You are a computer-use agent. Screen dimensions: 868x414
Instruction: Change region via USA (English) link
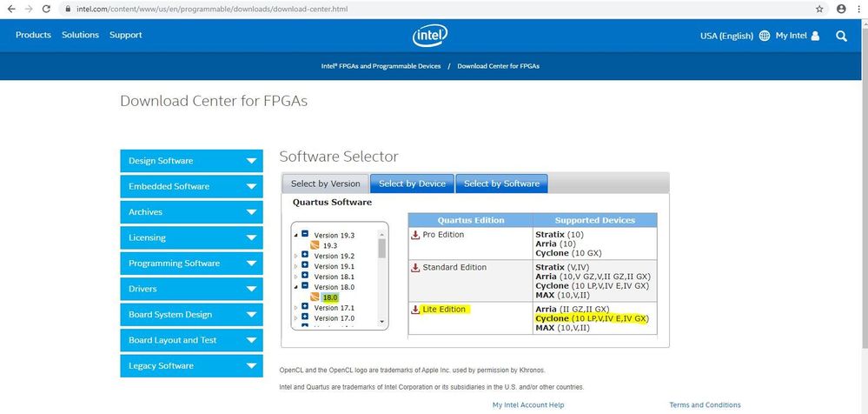pyautogui.click(x=726, y=36)
